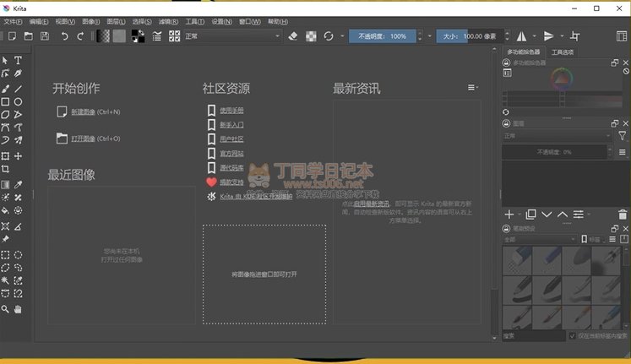Toggle the Eraser mode button
Image resolution: width=631 pixels, height=364 pixels.
[x=293, y=36]
